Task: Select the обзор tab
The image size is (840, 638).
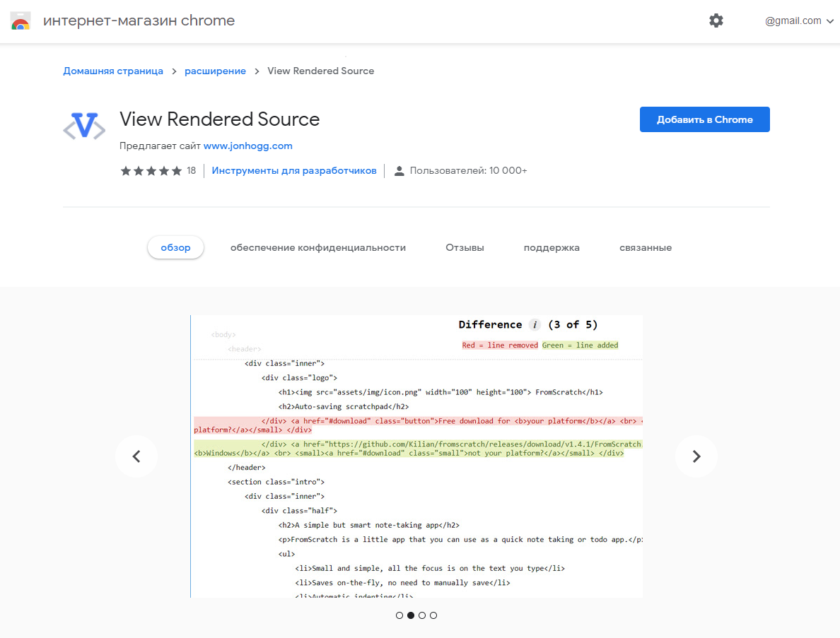Action: point(175,247)
